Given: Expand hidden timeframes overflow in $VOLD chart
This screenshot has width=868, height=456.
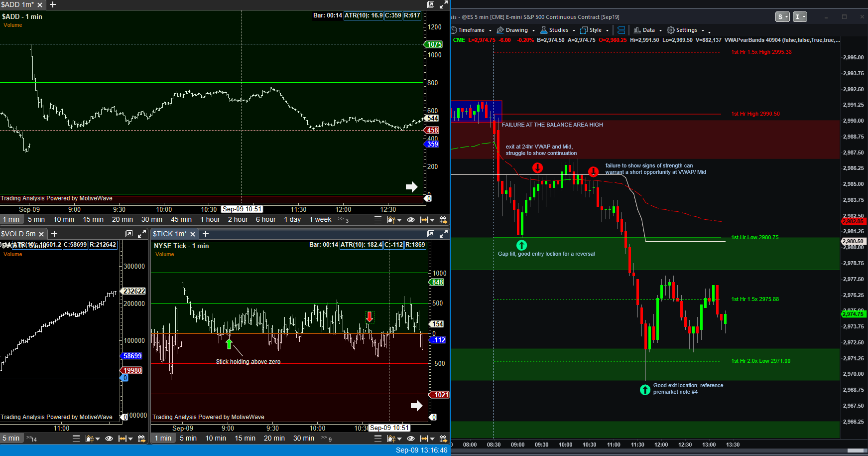Looking at the screenshot, I should [x=32, y=439].
